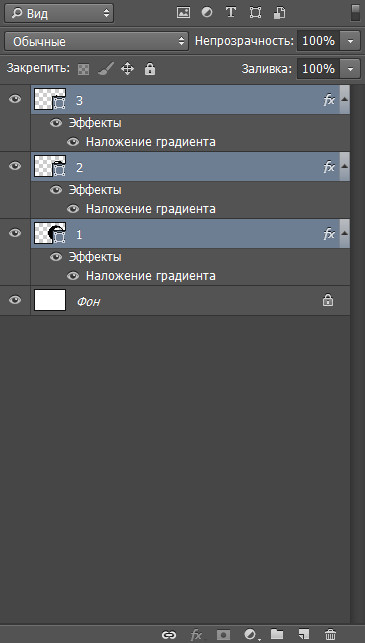This screenshot has height=643, width=365.
Task: Filter layers by text type
Action: coord(231,13)
